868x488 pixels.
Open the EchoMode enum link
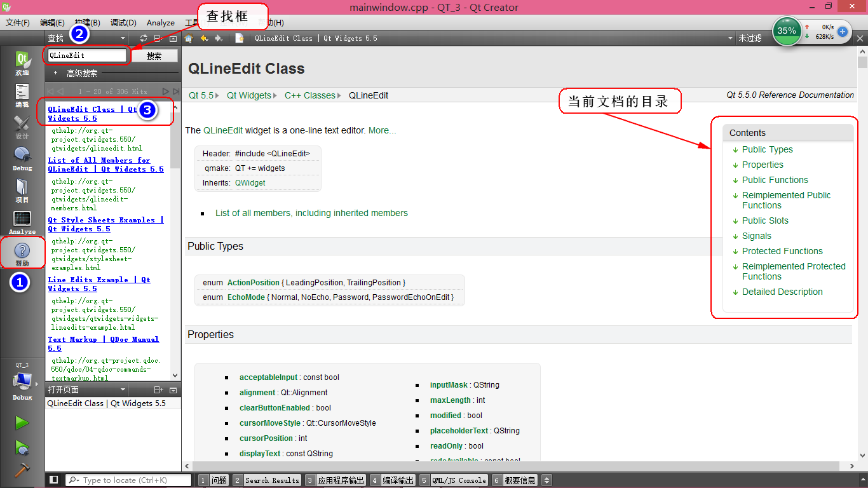pyautogui.click(x=246, y=297)
